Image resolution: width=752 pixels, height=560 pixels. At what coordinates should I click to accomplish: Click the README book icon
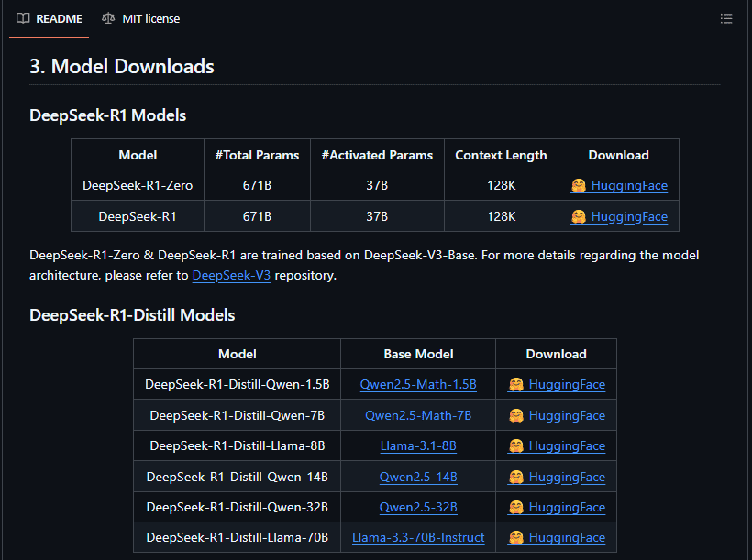point(23,18)
